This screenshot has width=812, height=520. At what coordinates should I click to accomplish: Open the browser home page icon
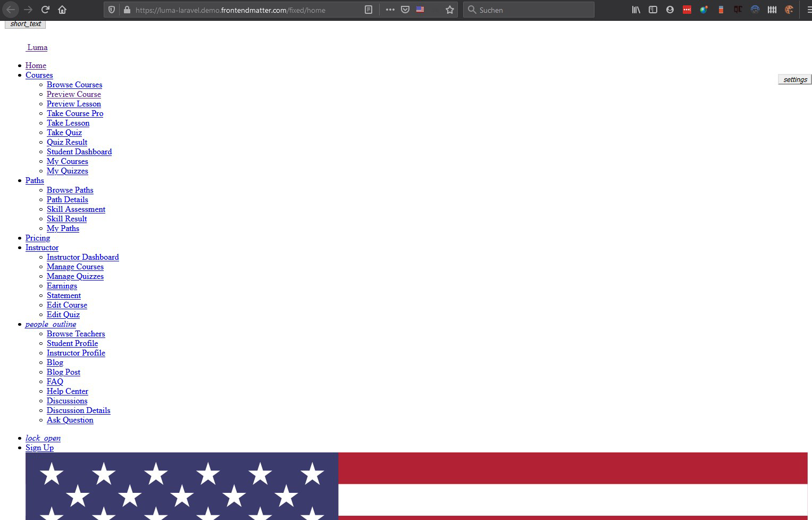click(x=62, y=10)
